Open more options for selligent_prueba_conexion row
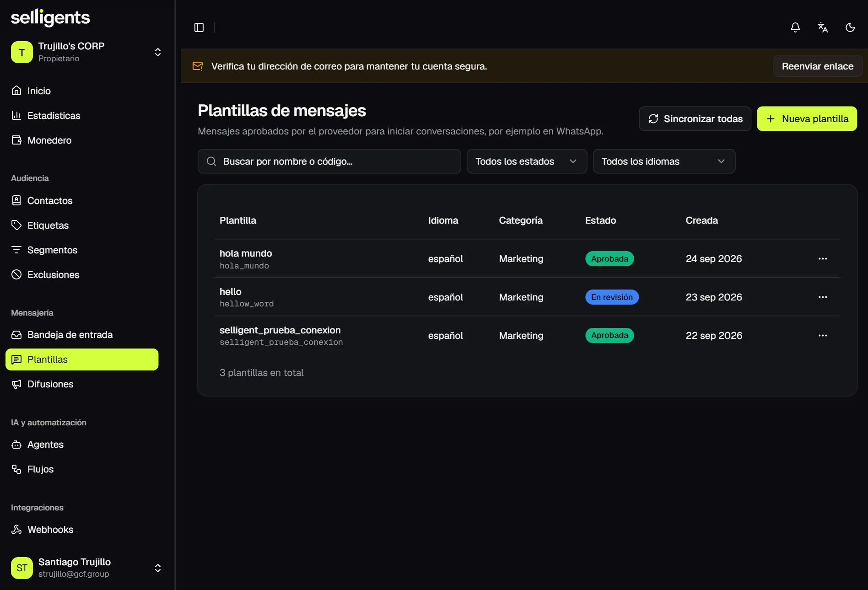The height and width of the screenshot is (590, 868). pos(823,336)
